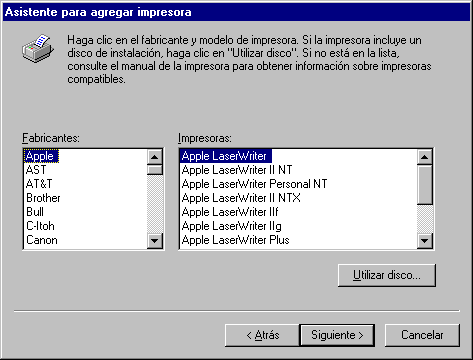The height and width of the screenshot is (360, 473).
Task: Cancel the add printer wizard
Action: (422, 335)
